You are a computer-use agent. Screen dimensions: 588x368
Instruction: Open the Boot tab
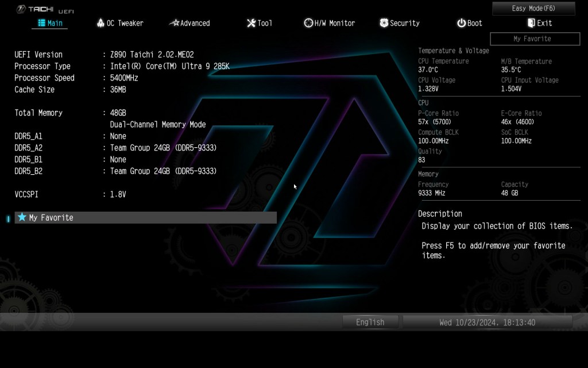coord(470,23)
